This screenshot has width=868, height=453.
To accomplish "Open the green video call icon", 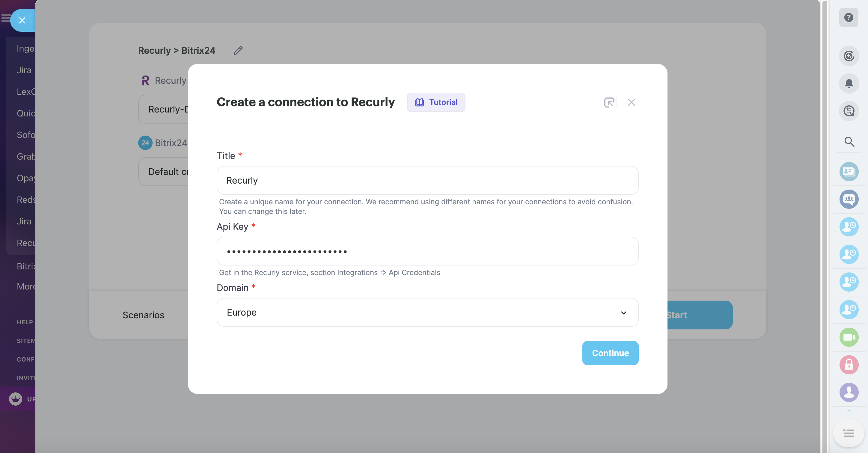I will click(849, 337).
